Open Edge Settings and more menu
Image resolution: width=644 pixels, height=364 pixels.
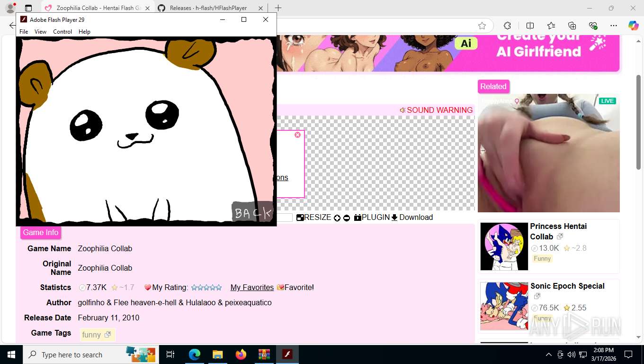[x=614, y=26]
